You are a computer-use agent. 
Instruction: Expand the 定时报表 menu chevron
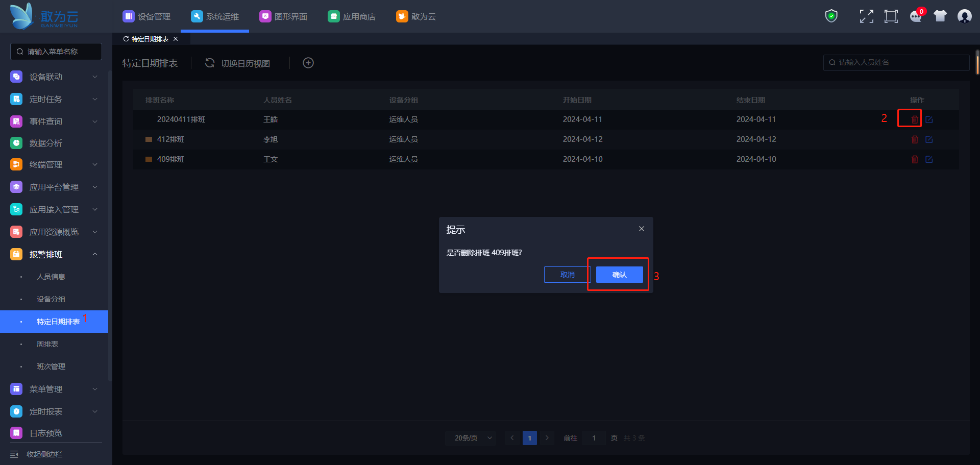(x=95, y=411)
